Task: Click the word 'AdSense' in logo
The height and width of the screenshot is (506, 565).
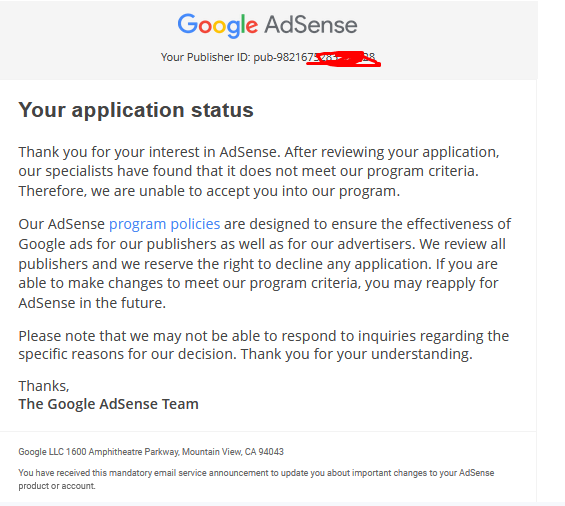Action: click(x=311, y=25)
